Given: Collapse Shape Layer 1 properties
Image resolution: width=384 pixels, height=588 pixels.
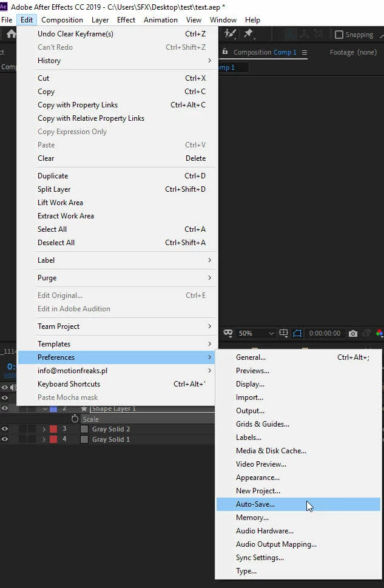Looking at the screenshot, I should tap(45, 408).
